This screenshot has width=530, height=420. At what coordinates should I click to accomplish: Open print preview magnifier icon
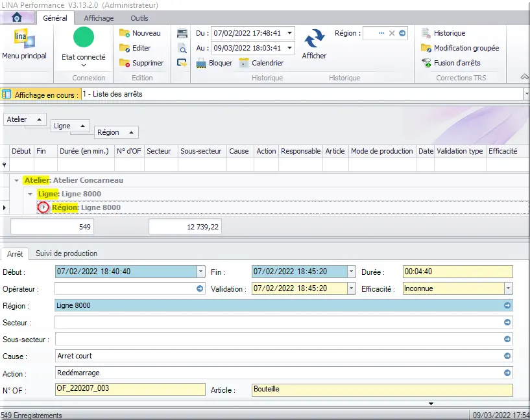[182, 48]
